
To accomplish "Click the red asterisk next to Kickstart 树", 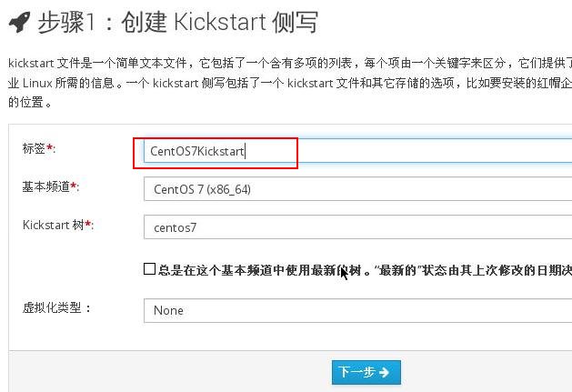I will coord(88,224).
